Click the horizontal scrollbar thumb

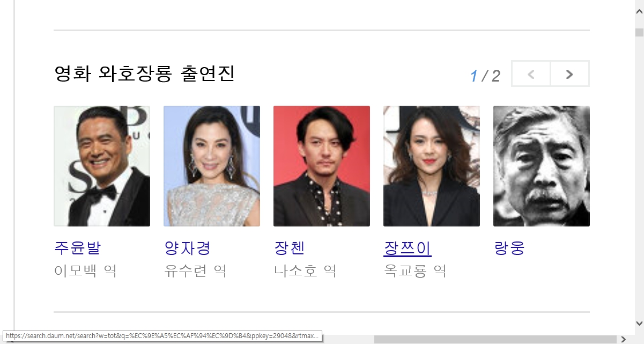(x=494, y=339)
